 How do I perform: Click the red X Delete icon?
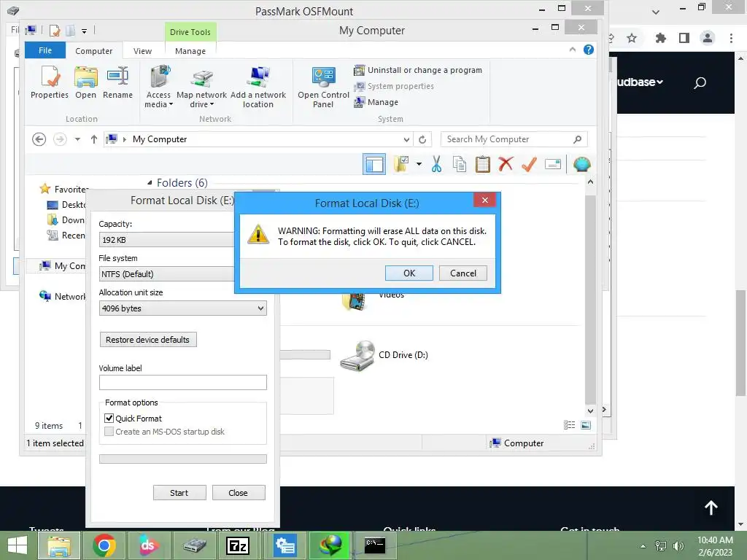tap(506, 164)
